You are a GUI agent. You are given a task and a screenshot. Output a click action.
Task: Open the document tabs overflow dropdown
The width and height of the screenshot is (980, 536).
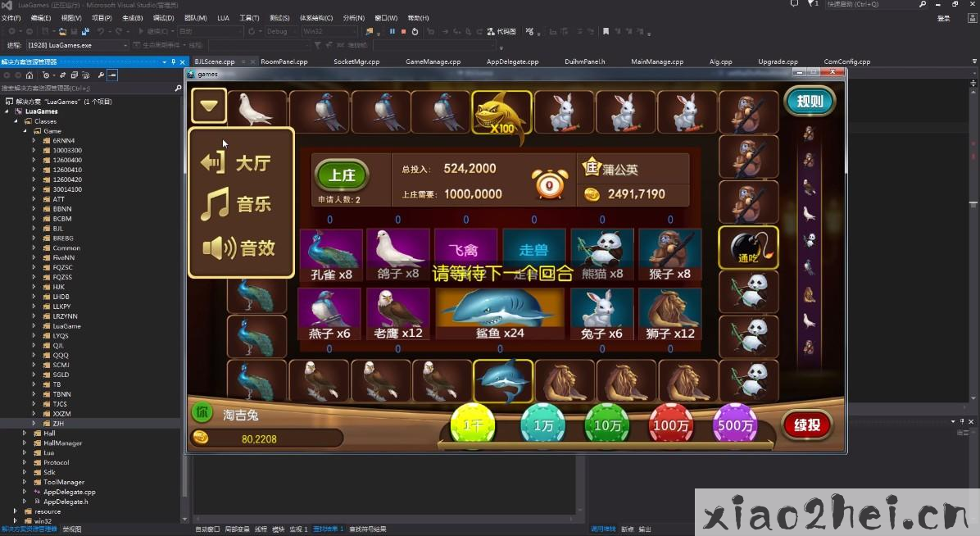tap(974, 61)
